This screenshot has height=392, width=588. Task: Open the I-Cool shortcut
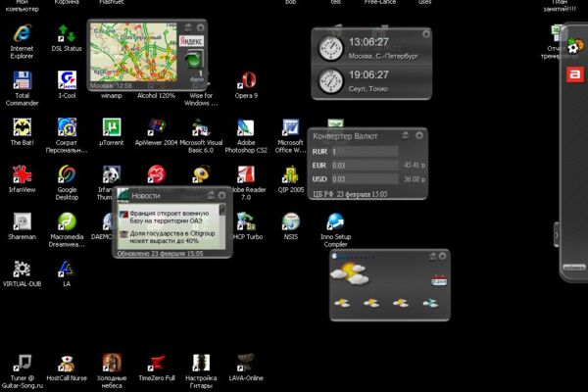(67, 80)
